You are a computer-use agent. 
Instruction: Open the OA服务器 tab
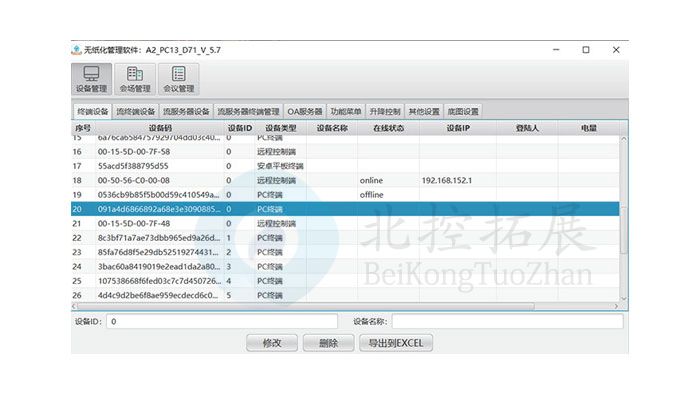(x=305, y=112)
